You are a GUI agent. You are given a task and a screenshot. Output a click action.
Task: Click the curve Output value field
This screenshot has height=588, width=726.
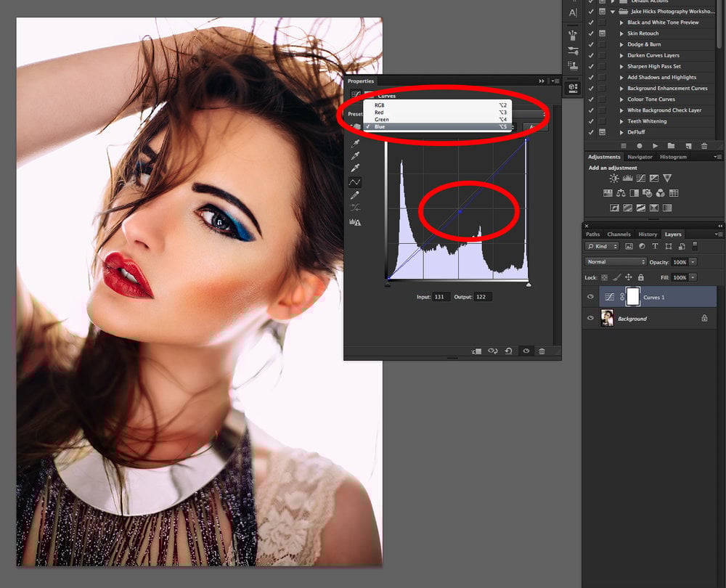(483, 297)
